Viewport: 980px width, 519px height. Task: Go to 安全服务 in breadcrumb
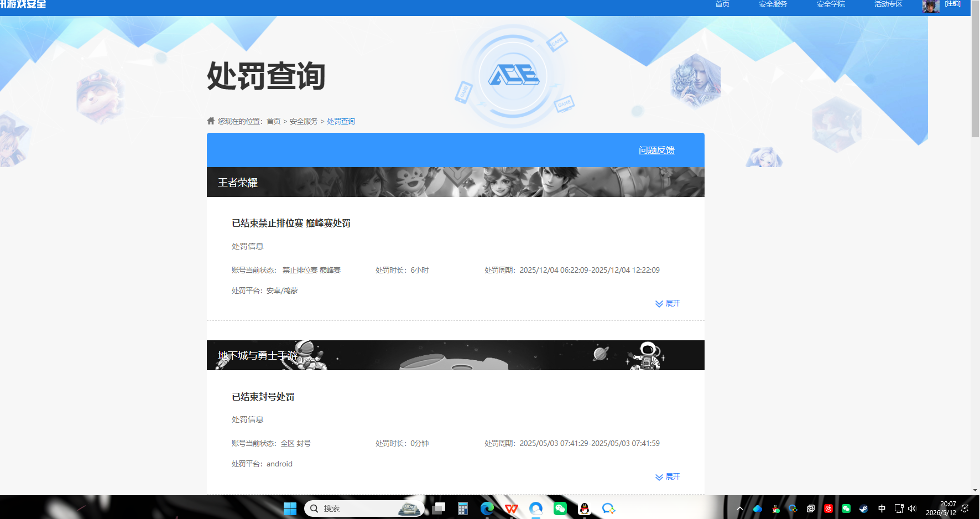point(304,121)
